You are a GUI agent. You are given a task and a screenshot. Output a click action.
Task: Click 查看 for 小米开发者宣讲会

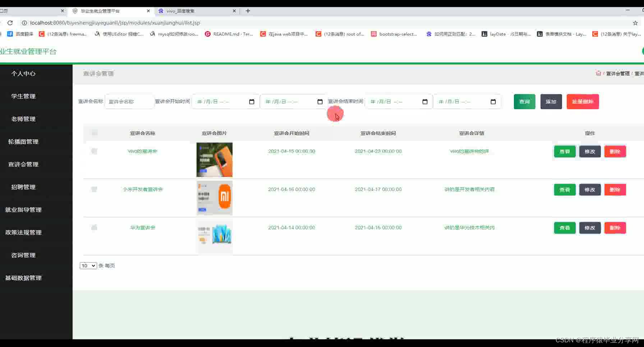point(565,190)
